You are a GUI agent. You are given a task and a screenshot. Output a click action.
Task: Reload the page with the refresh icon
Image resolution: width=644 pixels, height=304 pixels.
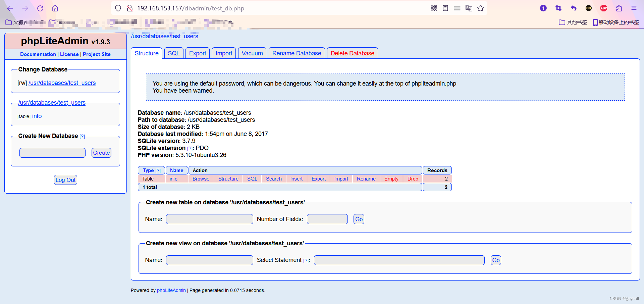pos(40,8)
